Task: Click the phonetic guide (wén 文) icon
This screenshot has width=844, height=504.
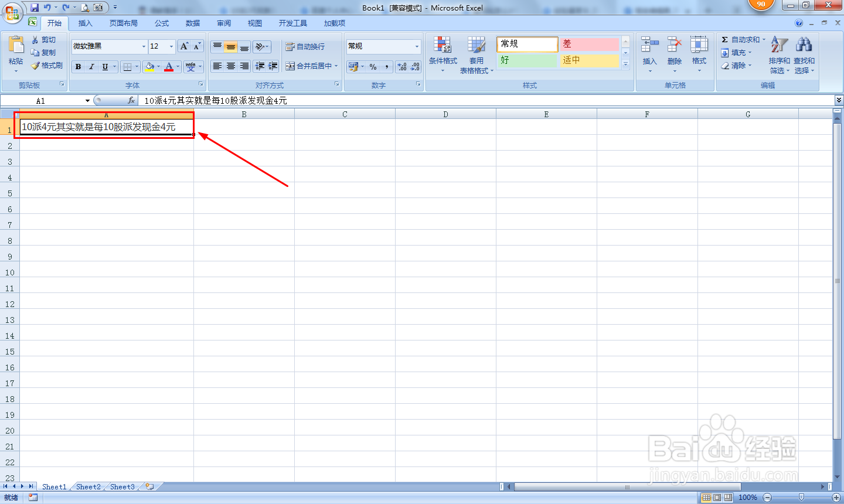Action: tap(190, 67)
